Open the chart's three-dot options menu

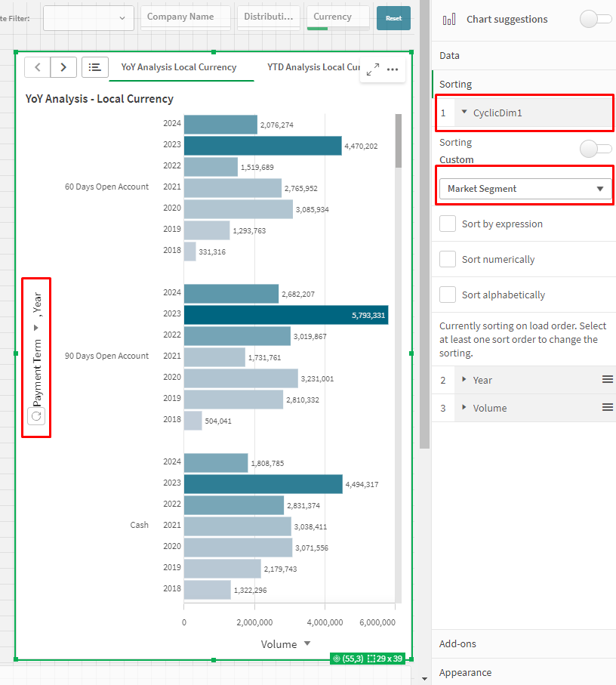[393, 69]
